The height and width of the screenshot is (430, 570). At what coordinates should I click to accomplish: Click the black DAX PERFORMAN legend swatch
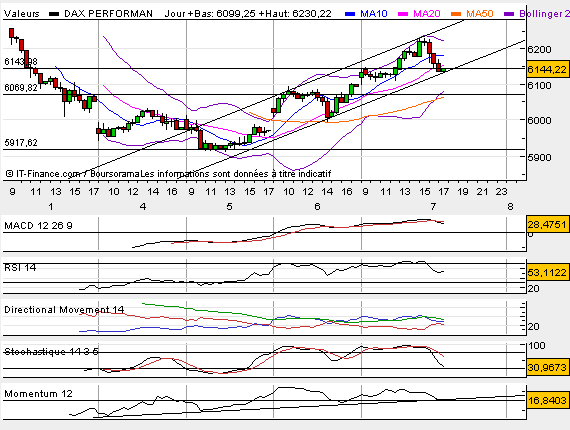54,14
